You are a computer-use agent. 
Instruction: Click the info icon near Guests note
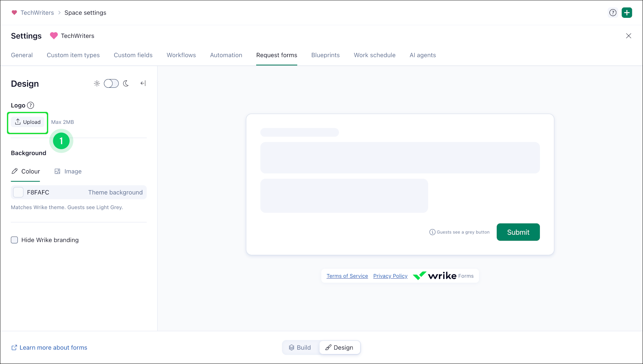(x=432, y=232)
